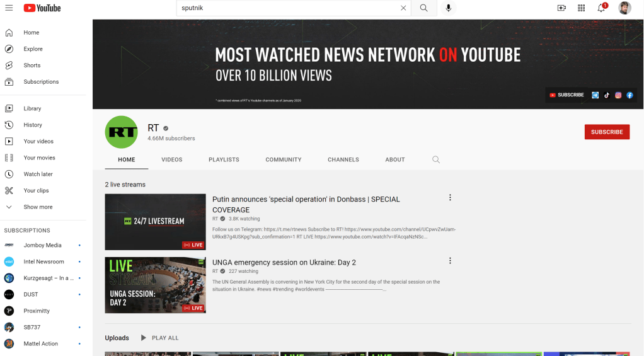
Task: Open the YouTube apps grid
Action: 581,8
